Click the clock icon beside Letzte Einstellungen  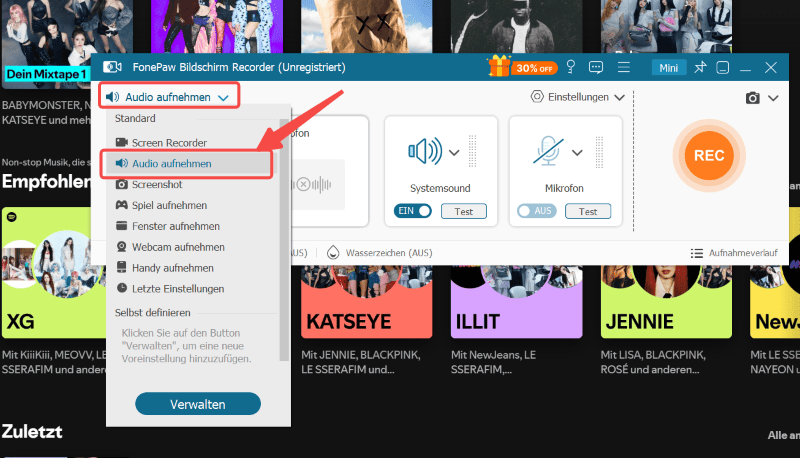point(121,288)
